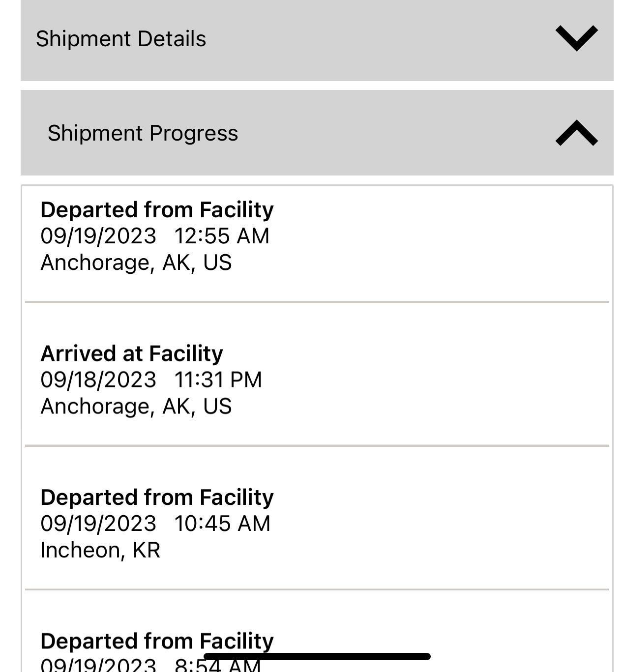This screenshot has width=623, height=672.
Task: Tap the 12:55 AM departure time
Action: [222, 236]
